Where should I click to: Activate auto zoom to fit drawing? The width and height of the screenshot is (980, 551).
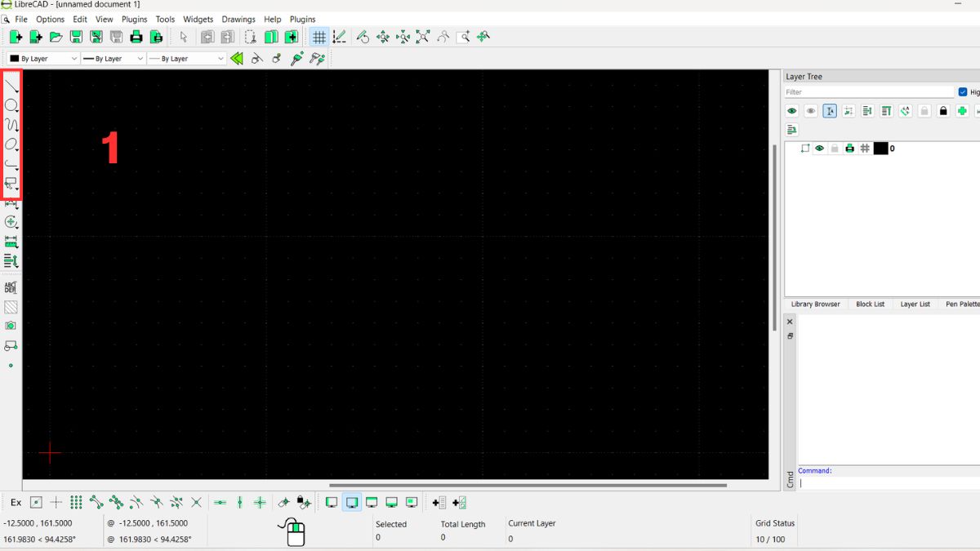pos(422,37)
